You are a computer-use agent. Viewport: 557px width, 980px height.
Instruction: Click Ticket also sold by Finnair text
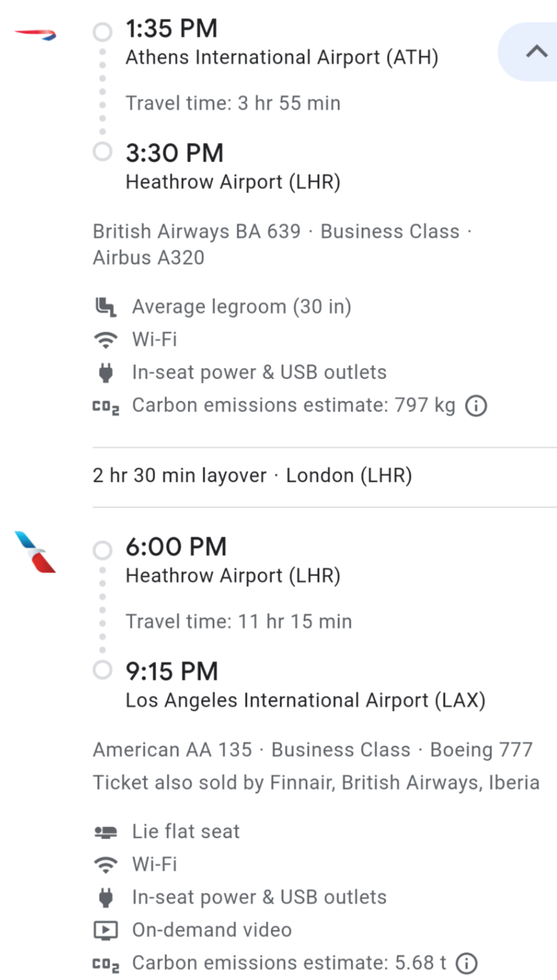[x=316, y=783]
